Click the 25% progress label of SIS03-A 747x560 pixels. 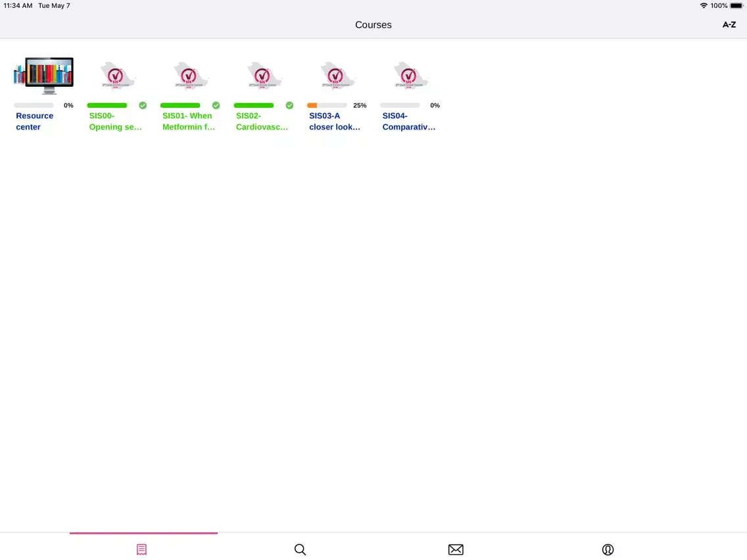(x=360, y=105)
